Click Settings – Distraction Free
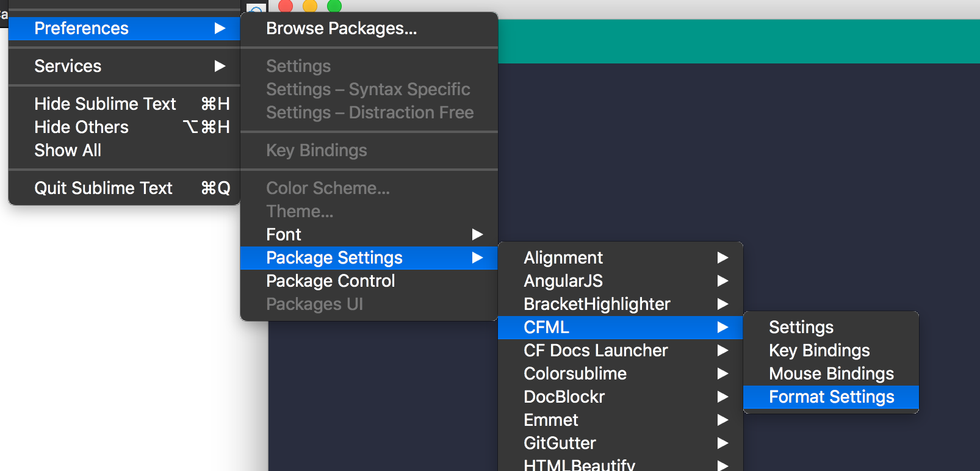This screenshot has width=980, height=471. (x=369, y=113)
